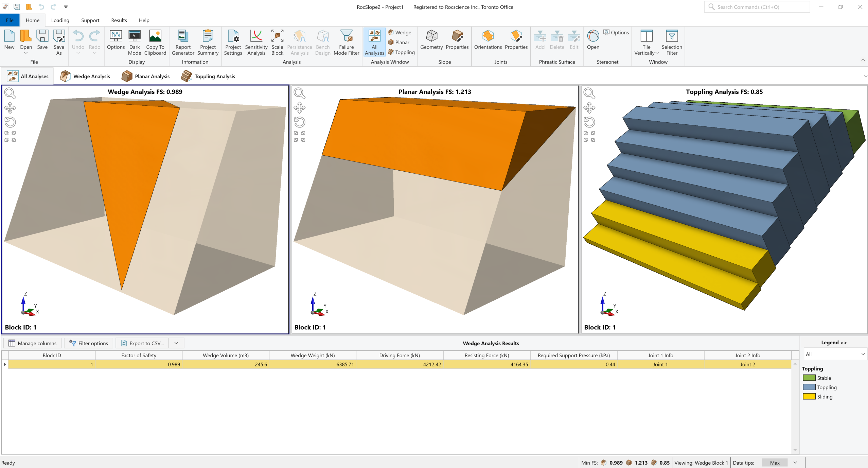This screenshot has height=468, width=868.
Task: Select Scale Block tool
Action: [x=277, y=42]
